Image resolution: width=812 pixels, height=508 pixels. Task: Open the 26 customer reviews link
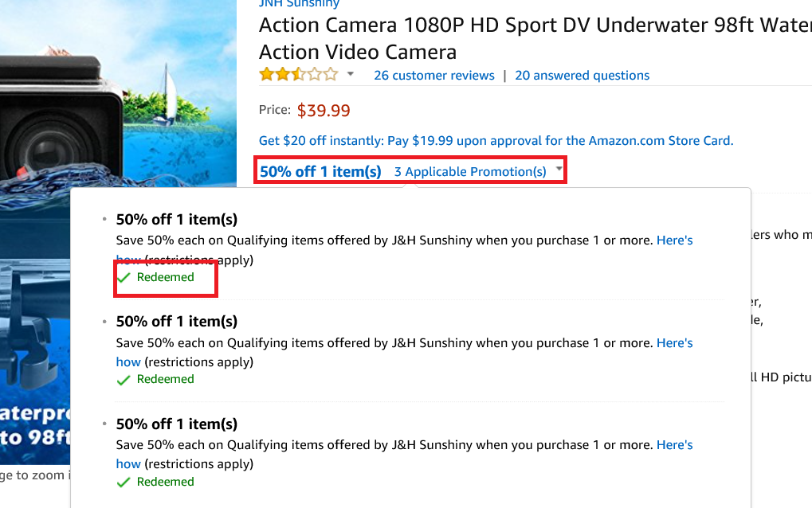[x=433, y=76]
